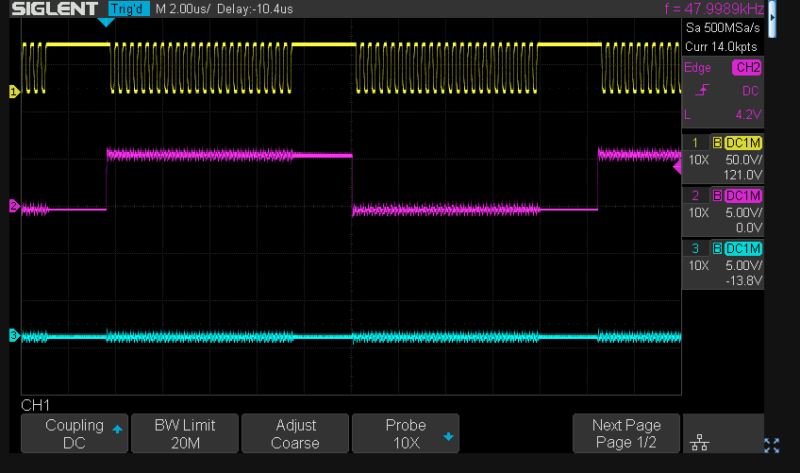Screen dimensions: 800x473
Task: Select the yellow channel 1 ground marker
Action: tap(14, 92)
